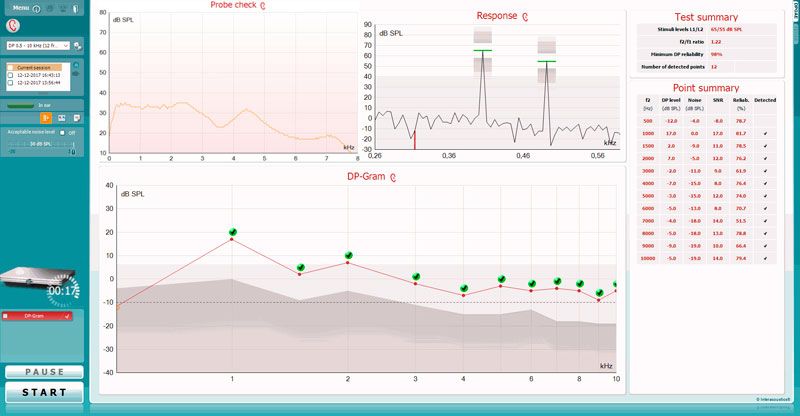Click the report notes icon in toolbar
The image size is (800, 416).
point(75,118)
